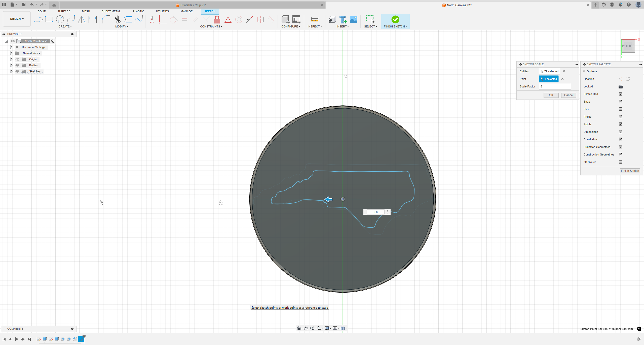Expand the Named Views tree item
This screenshot has height=345, width=644.
pyautogui.click(x=11, y=53)
